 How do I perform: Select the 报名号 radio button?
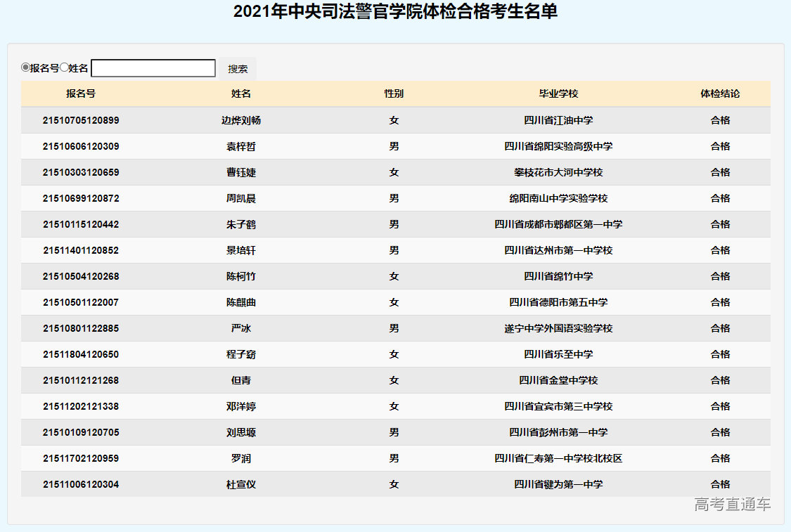(x=25, y=67)
